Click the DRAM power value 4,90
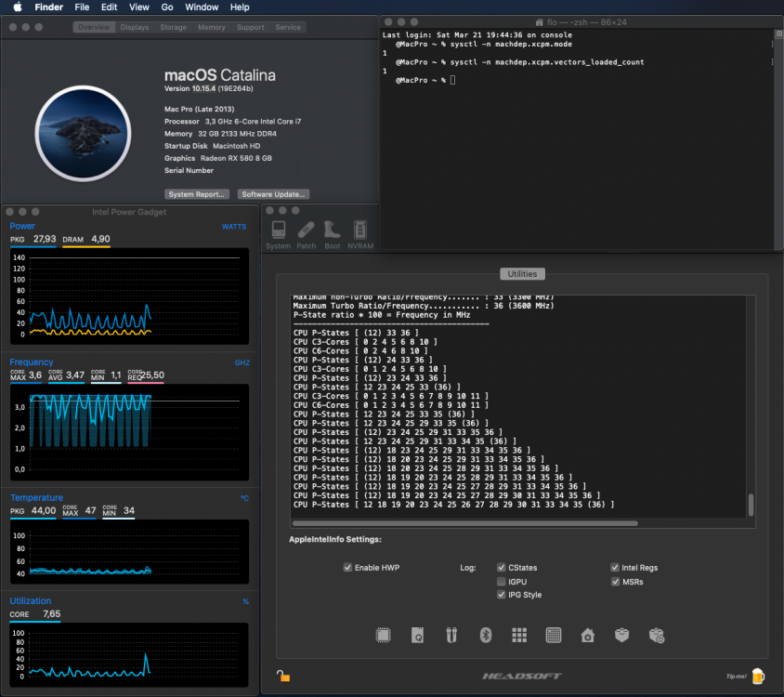The height and width of the screenshot is (697, 784). [x=100, y=239]
